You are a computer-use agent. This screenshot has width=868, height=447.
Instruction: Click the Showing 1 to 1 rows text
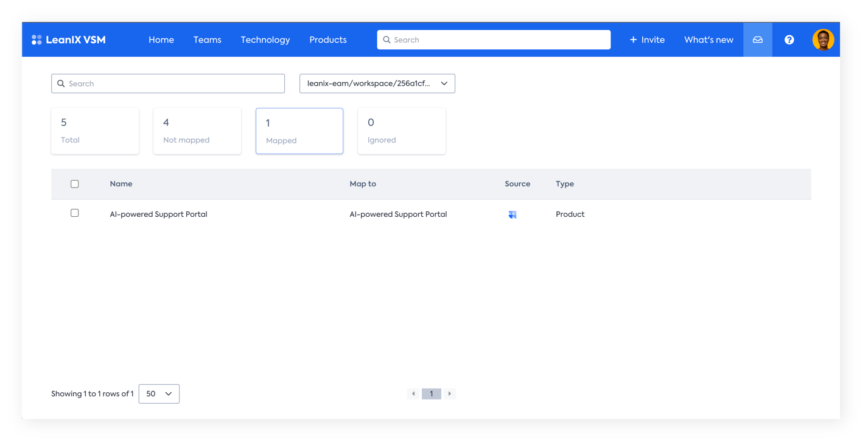click(93, 394)
